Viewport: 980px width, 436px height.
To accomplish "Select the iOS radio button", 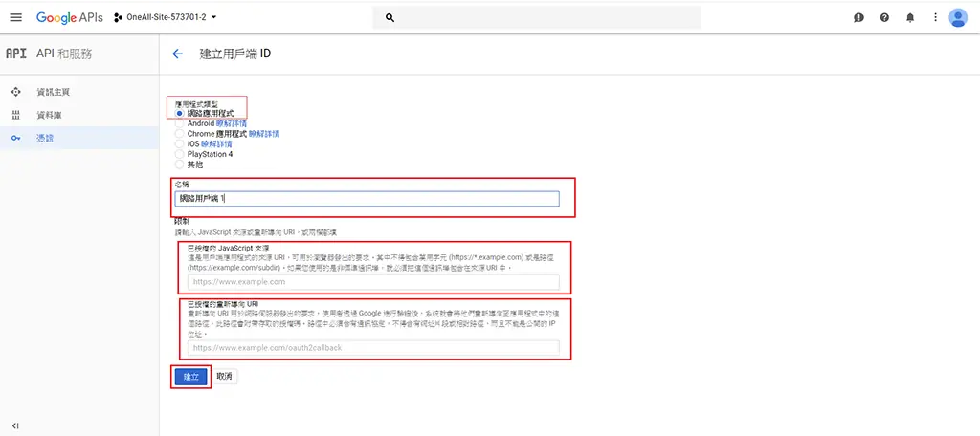I will coord(180,143).
